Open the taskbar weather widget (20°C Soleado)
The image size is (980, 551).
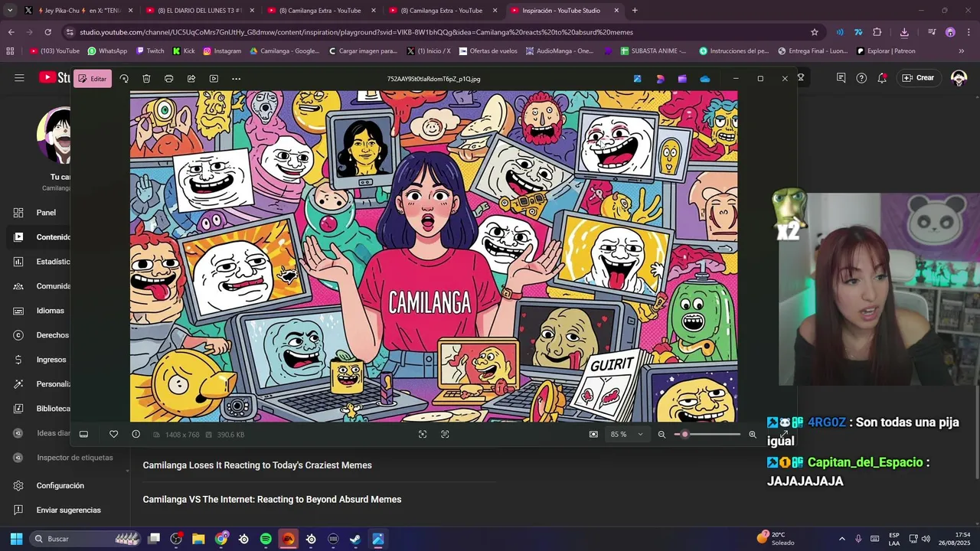[776, 539]
